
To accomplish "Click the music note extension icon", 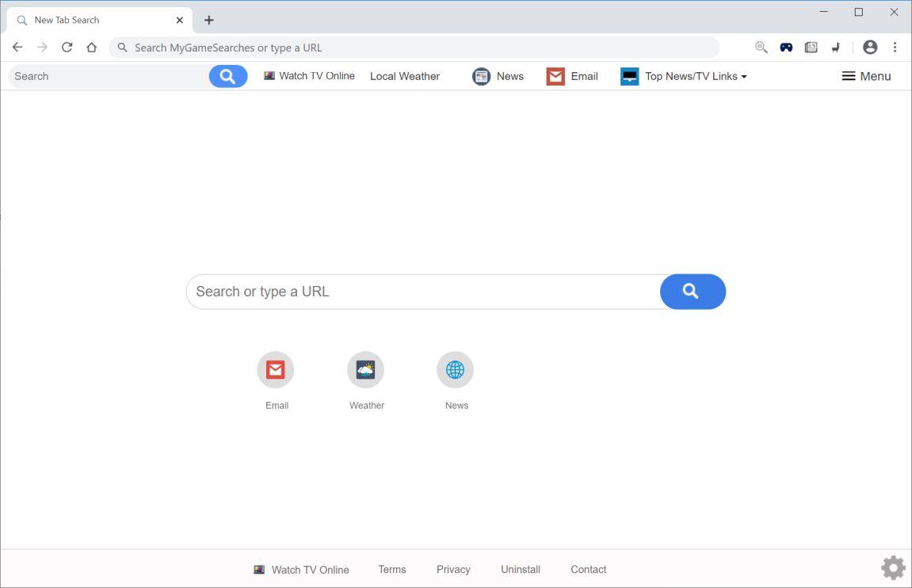I will (836, 47).
